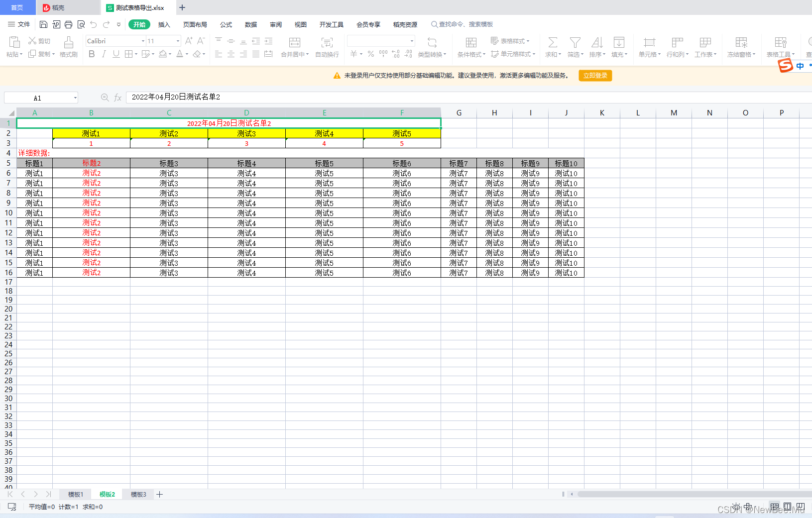Expand the Name Box A1 dropdown arrow
Image resolution: width=812 pixels, height=518 pixels.
tap(75, 98)
